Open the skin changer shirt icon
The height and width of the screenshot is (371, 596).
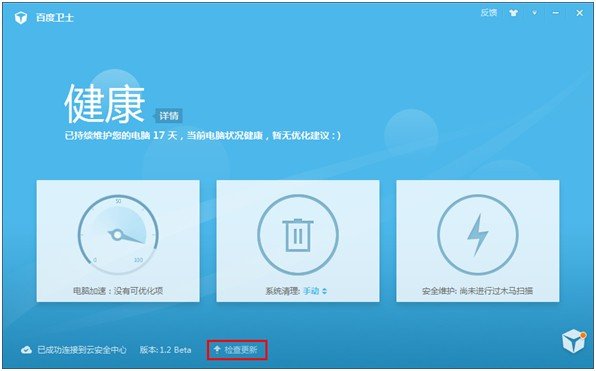point(514,13)
